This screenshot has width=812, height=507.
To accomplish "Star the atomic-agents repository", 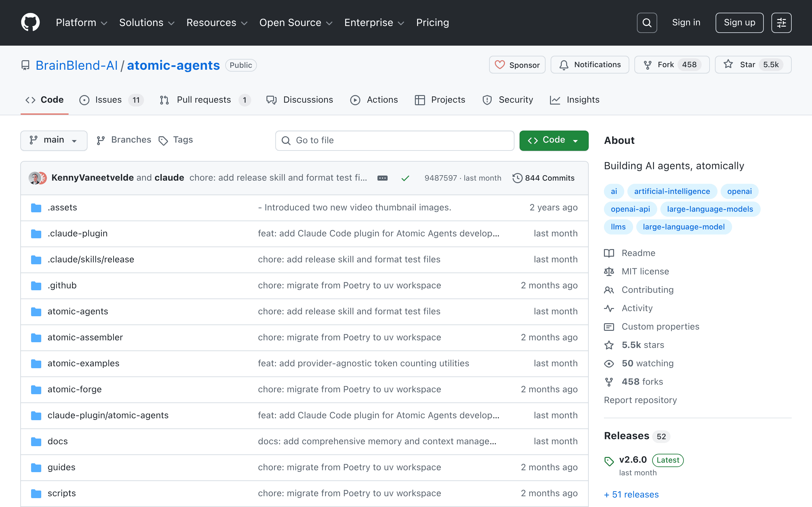I will point(753,65).
